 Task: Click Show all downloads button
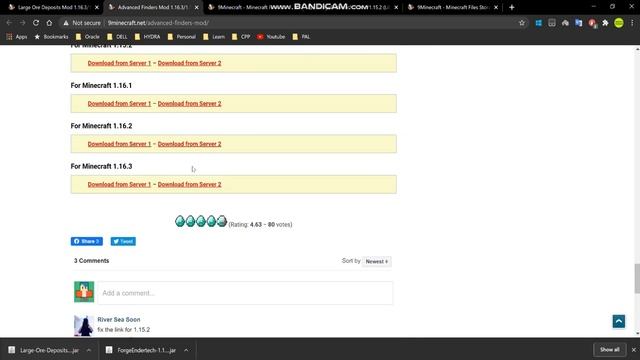click(x=609, y=350)
